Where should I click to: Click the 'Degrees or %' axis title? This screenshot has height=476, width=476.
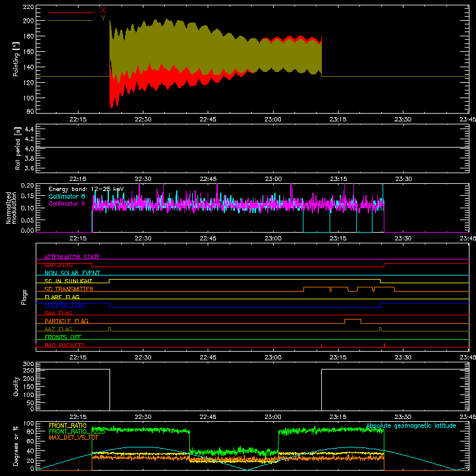click(16, 446)
